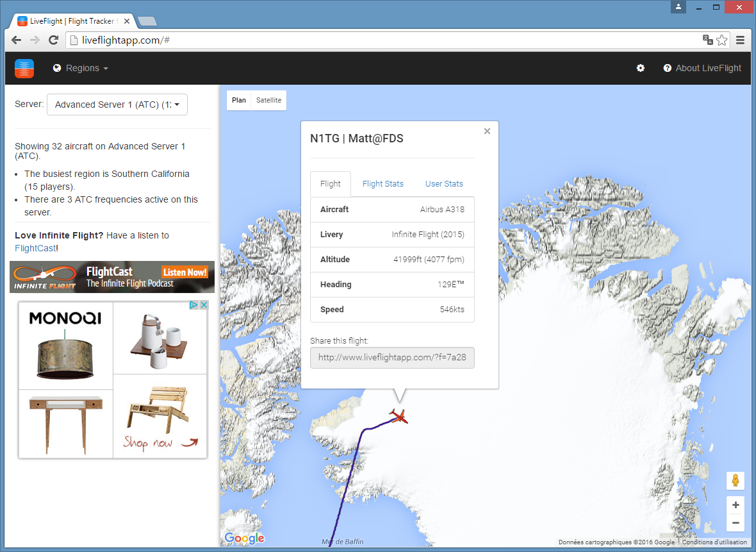
Task: Click Shop now on the ad
Action: point(160,442)
